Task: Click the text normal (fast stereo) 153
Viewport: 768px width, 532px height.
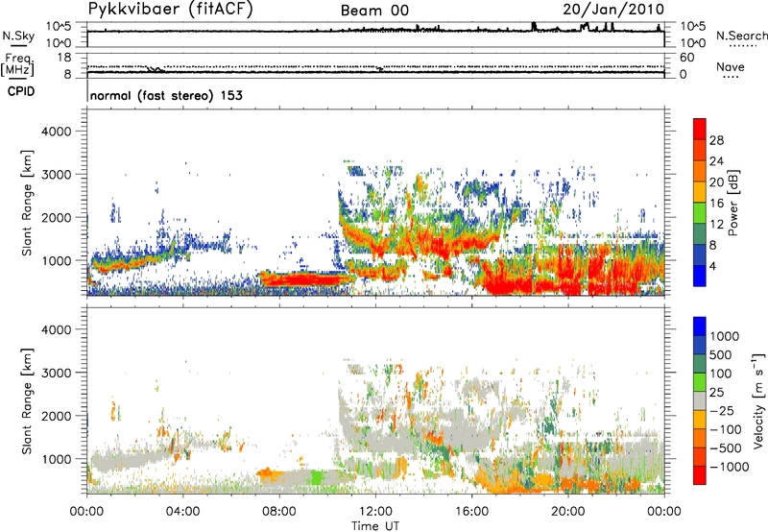Action: click(x=166, y=95)
